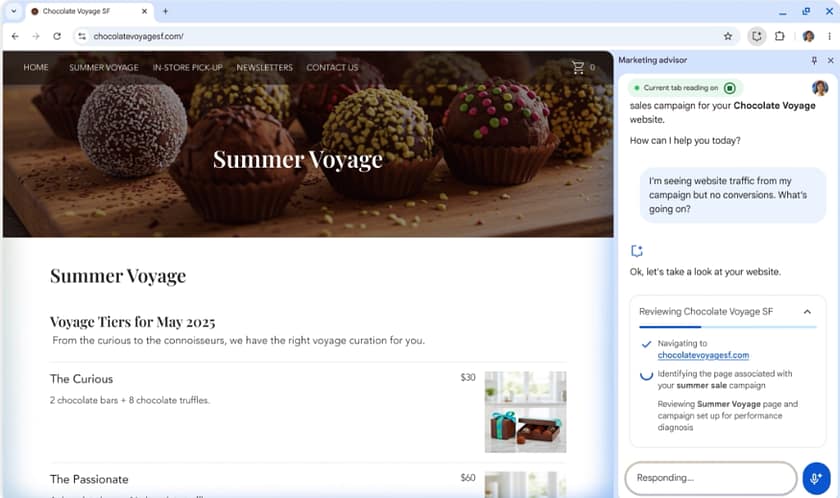The width and height of the screenshot is (840, 498).
Task: View site information icon in address bar
Action: coord(82,36)
